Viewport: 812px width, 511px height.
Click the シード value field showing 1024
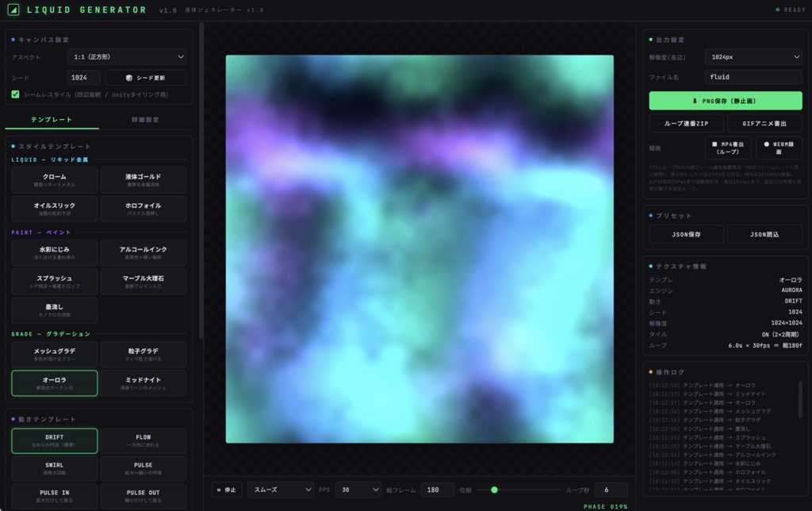[84, 78]
